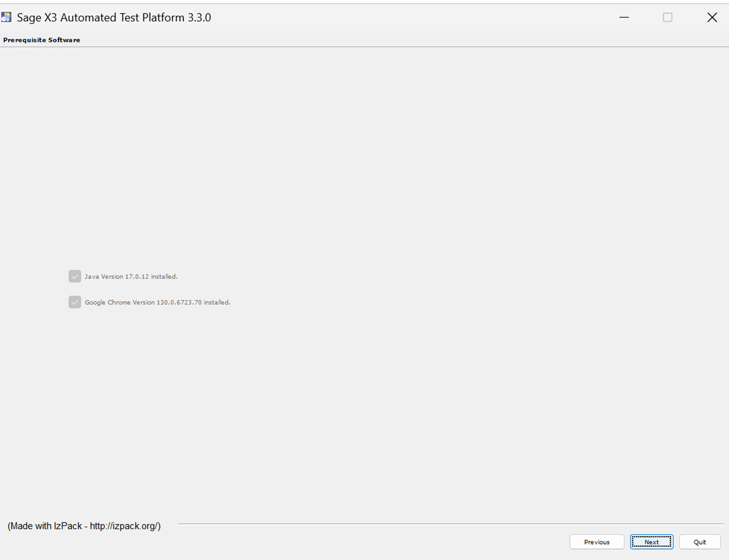
Task: Click the installer app icon in title bar
Action: click(6, 17)
